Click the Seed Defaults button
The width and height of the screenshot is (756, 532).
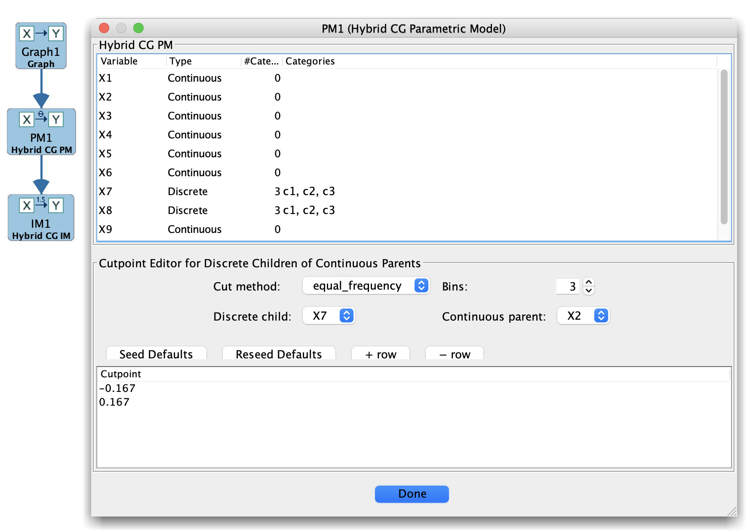point(156,354)
